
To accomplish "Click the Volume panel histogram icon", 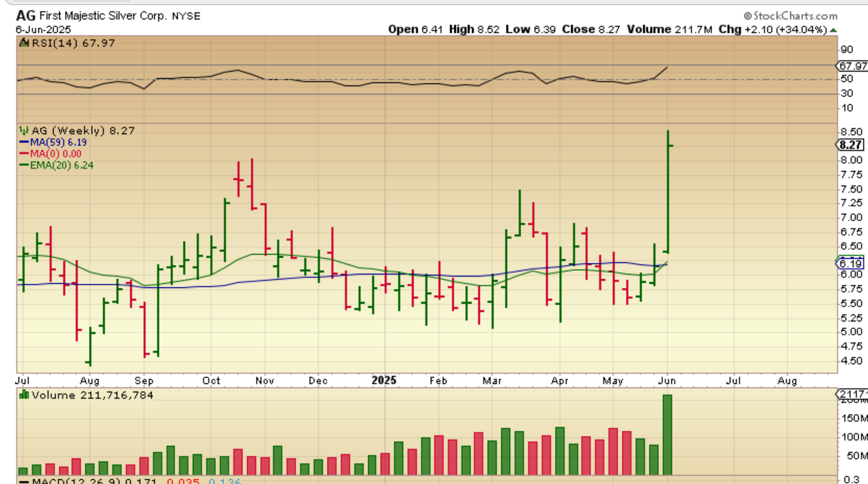I will 24,395.
